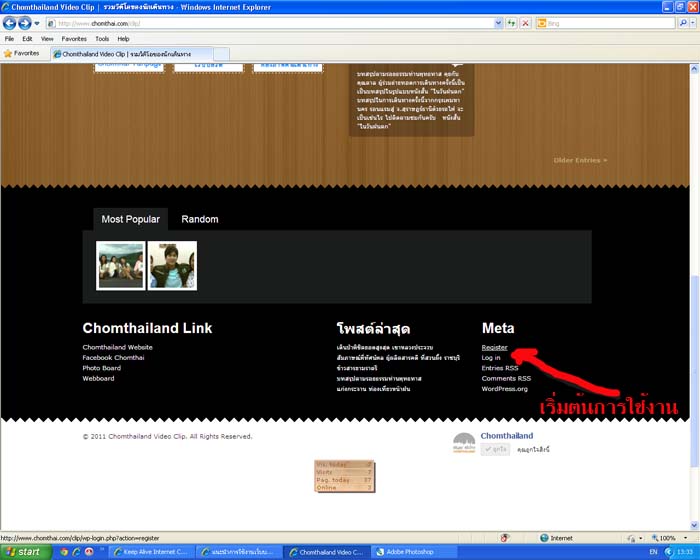Click the Windows Start button
The width and height of the screenshot is (700, 560).
coord(26,552)
